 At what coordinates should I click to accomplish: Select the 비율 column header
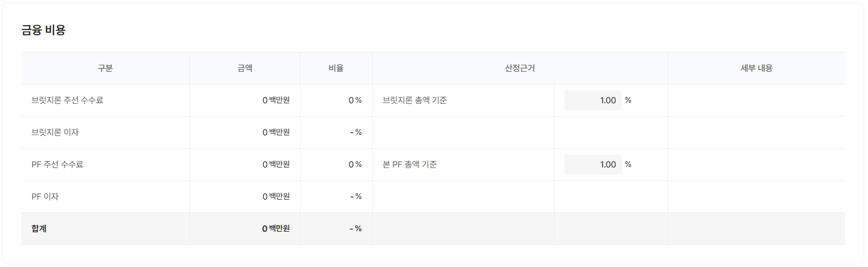coord(336,68)
